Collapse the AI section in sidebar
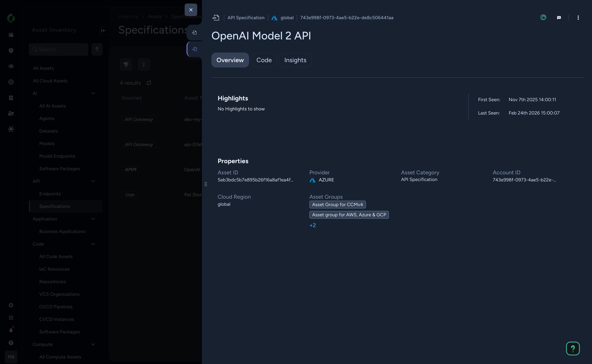The image size is (592, 364). coord(93,93)
